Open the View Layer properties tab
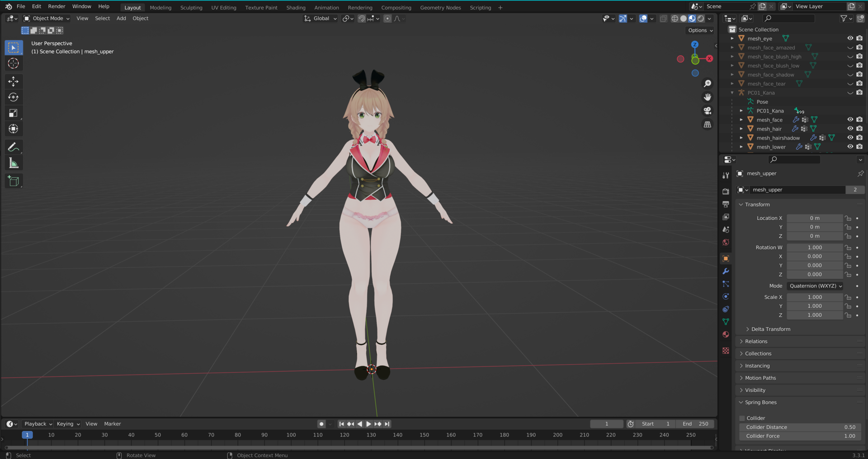 726,217
